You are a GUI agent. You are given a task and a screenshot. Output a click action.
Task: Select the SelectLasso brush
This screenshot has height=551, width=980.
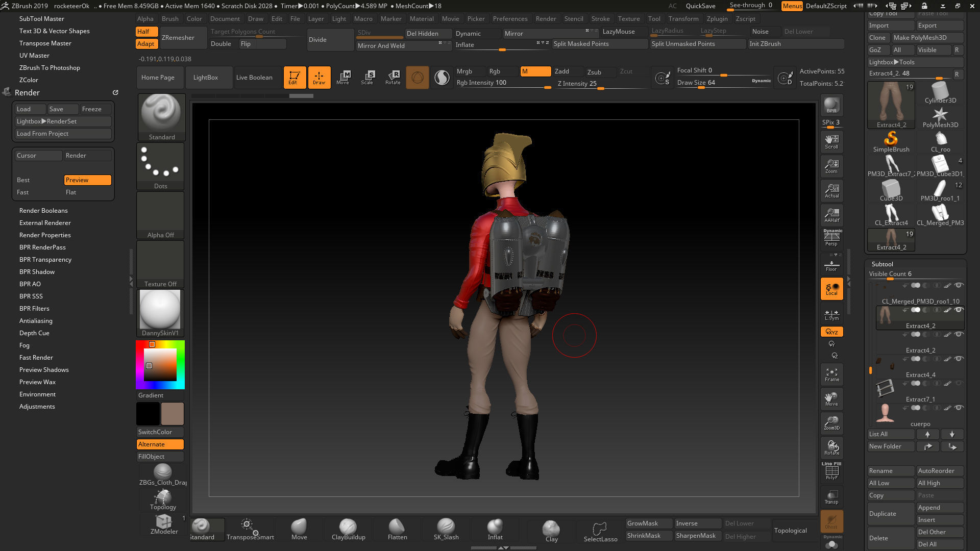[x=600, y=531]
